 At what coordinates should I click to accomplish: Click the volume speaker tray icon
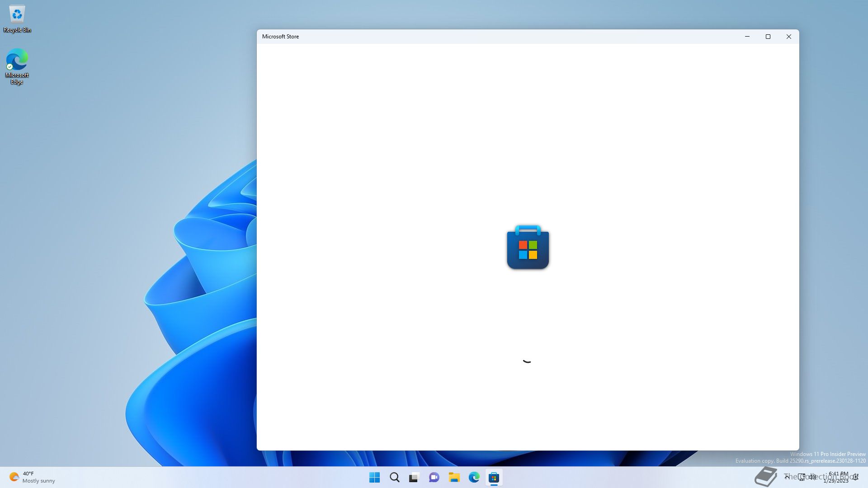point(812,477)
